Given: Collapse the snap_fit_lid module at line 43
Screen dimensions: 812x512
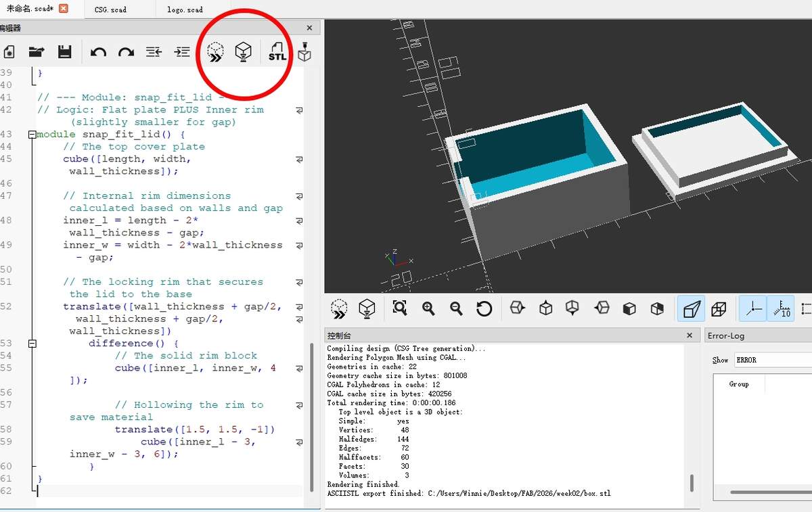Looking at the screenshot, I should point(31,134).
